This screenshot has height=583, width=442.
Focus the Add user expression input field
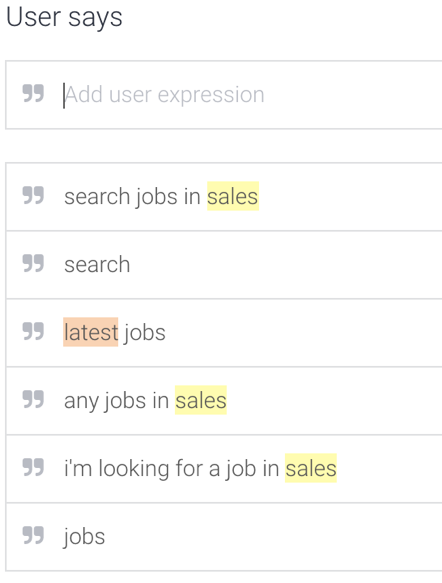224,95
